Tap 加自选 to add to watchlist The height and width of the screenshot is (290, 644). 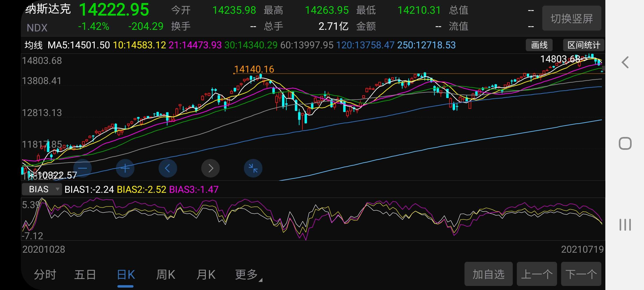point(488,274)
